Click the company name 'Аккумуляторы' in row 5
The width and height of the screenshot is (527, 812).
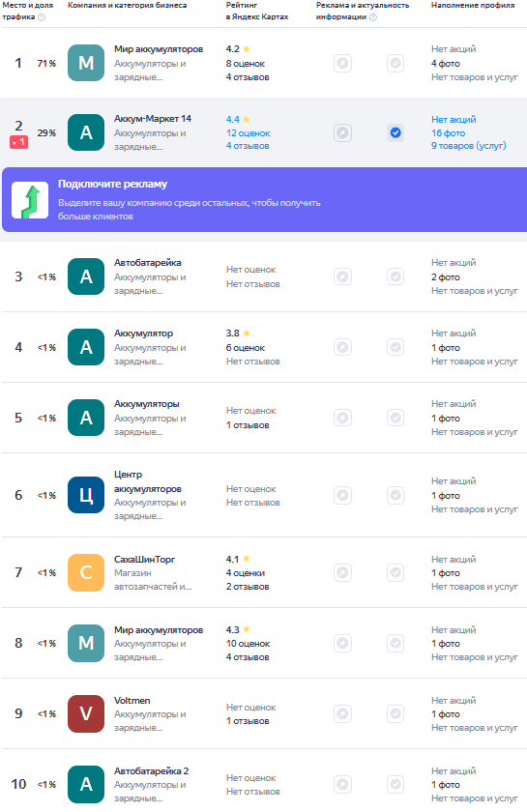point(147,403)
